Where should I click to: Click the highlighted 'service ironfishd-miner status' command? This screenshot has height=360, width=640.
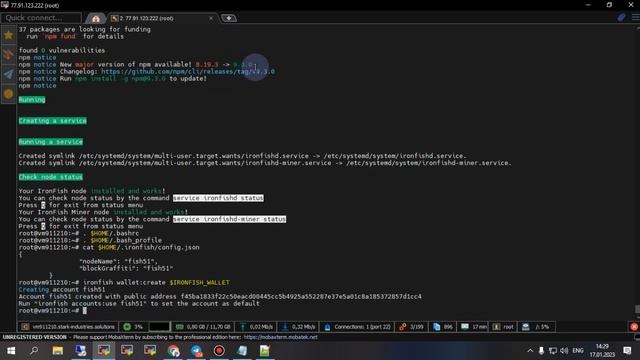(229, 219)
